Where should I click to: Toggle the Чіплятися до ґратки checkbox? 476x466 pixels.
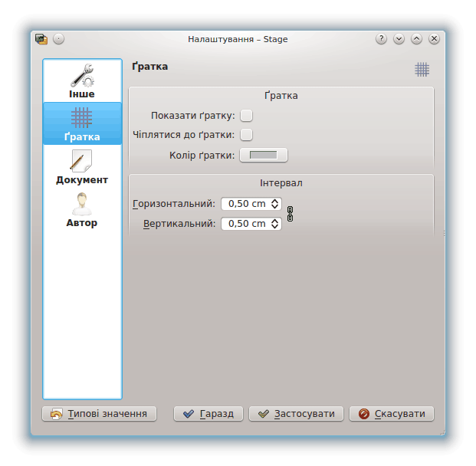[246, 135]
